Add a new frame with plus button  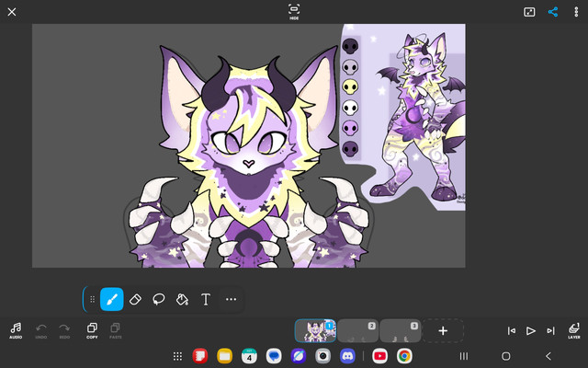pos(443,331)
